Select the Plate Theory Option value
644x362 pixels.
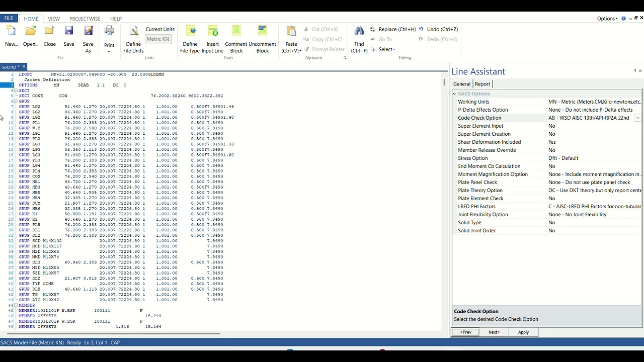click(x=594, y=190)
